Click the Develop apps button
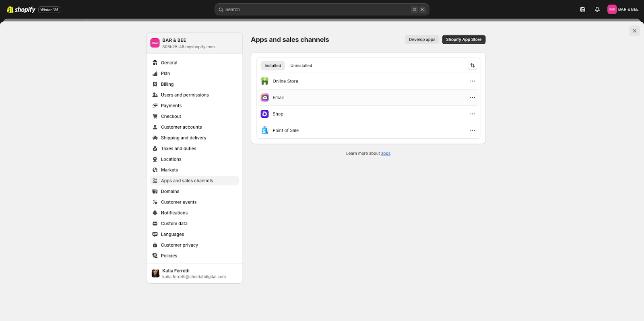The height and width of the screenshot is (321, 644). 422,39
